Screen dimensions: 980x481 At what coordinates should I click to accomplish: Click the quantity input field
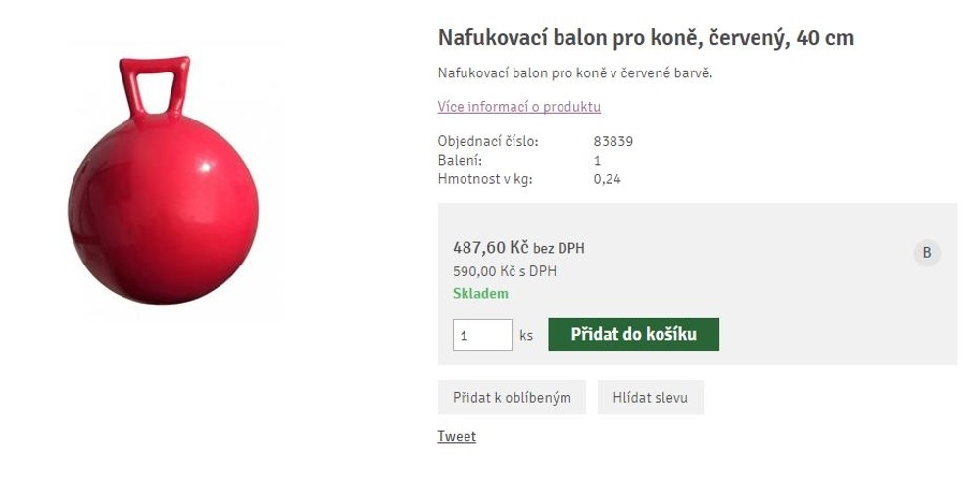click(x=482, y=335)
